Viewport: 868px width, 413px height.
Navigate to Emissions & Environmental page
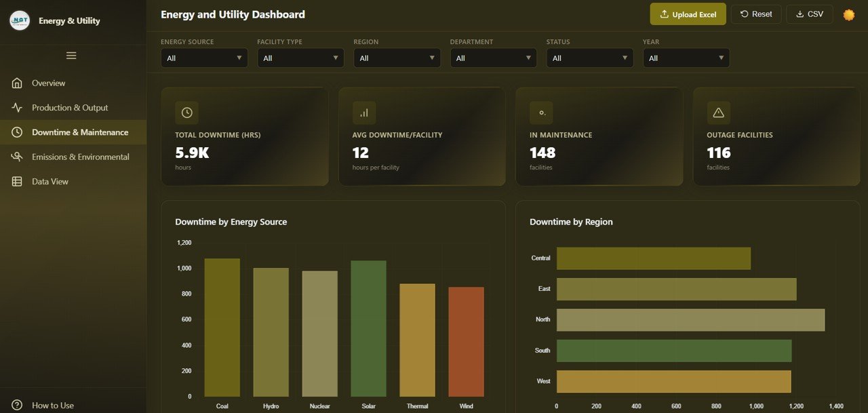click(81, 157)
